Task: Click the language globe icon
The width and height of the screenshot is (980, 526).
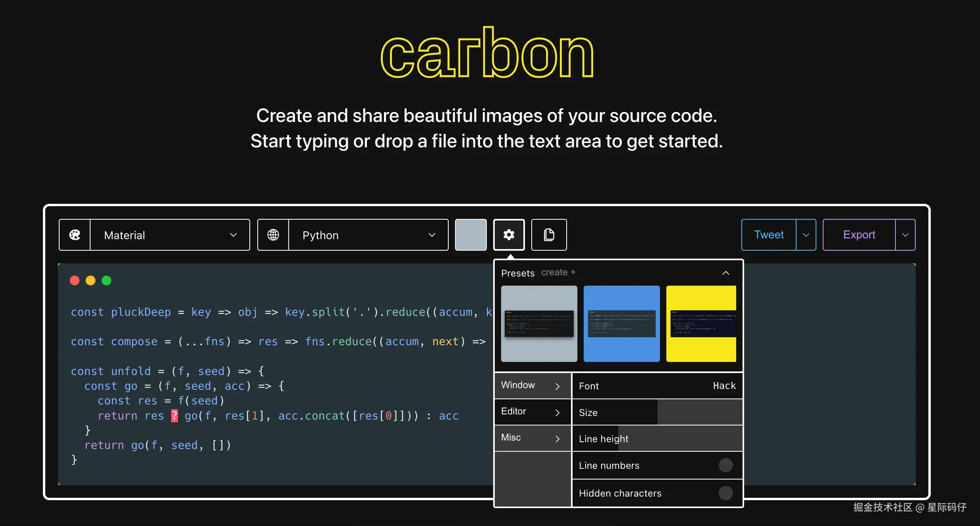Action: 273,235
